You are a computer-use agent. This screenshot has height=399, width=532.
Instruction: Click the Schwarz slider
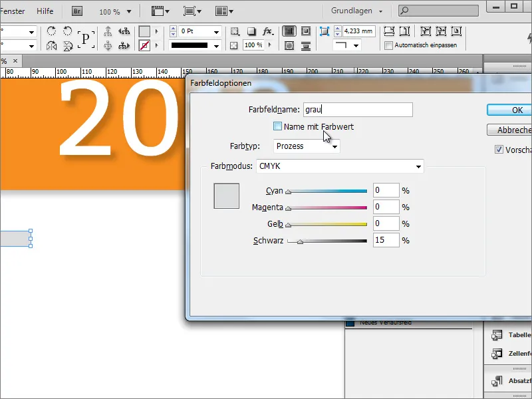tap(327, 241)
